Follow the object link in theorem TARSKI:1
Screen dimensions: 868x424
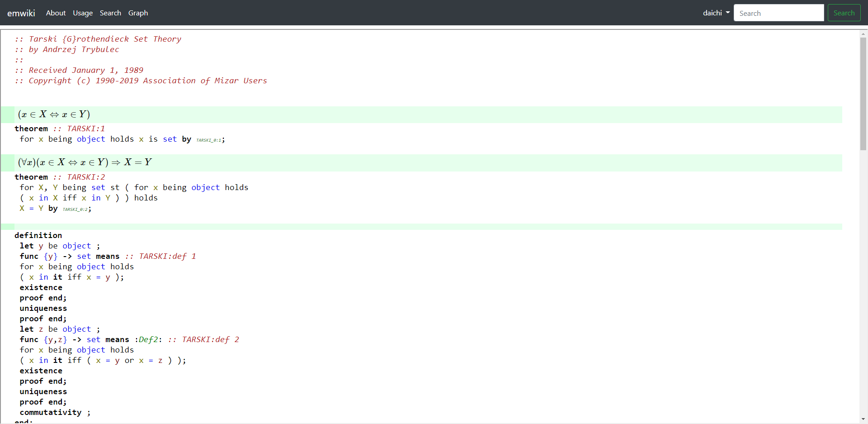coord(90,139)
